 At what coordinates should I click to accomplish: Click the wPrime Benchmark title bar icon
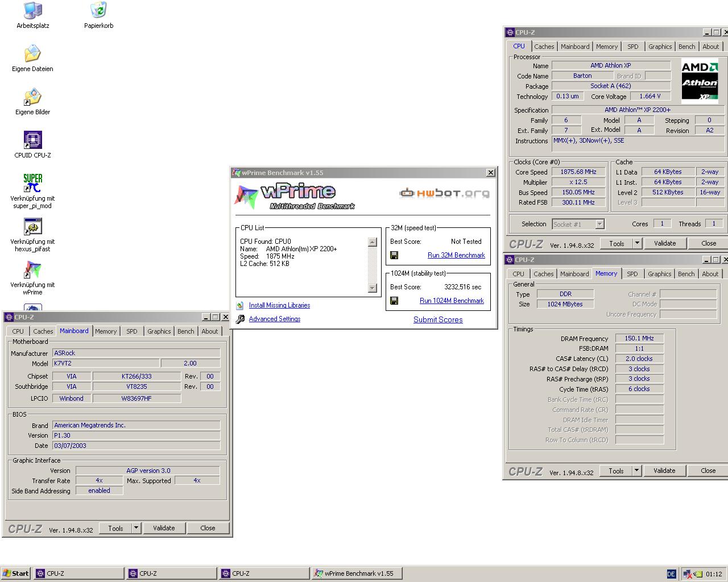pyautogui.click(x=237, y=173)
